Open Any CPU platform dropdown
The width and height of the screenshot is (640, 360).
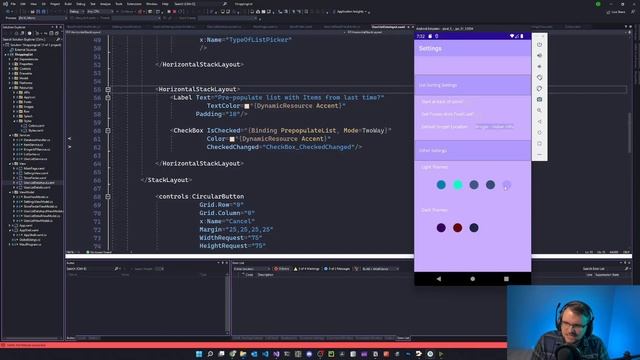tap(100, 11)
